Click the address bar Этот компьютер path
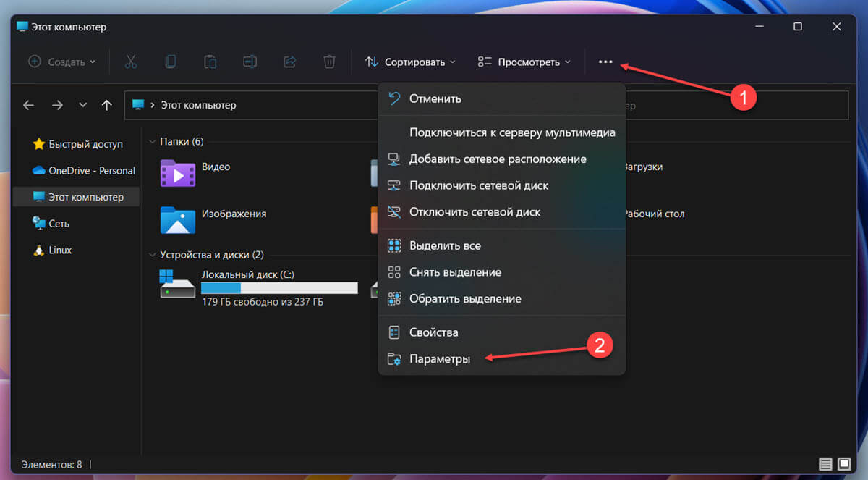The height and width of the screenshot is (480, 868). pyautogui.click(x=198, y=105)
